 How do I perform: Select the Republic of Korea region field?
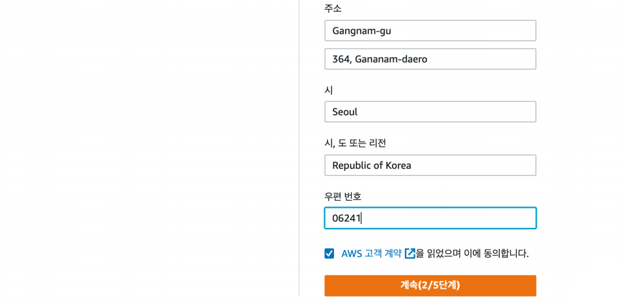tap(430, 166)
